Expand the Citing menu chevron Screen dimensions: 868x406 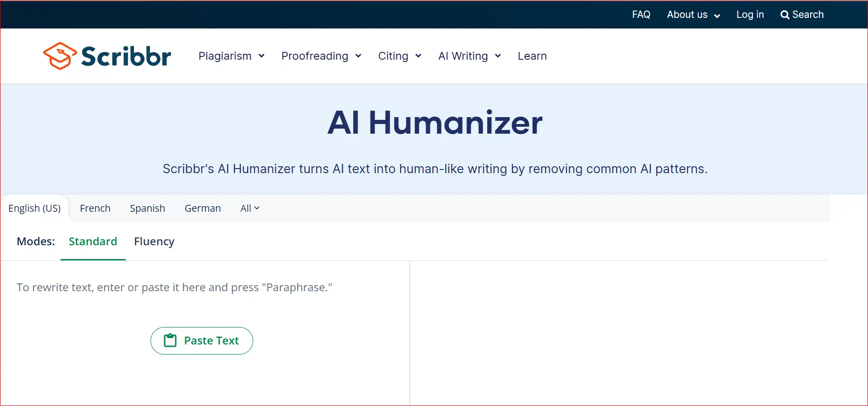[x=418, y=56]
